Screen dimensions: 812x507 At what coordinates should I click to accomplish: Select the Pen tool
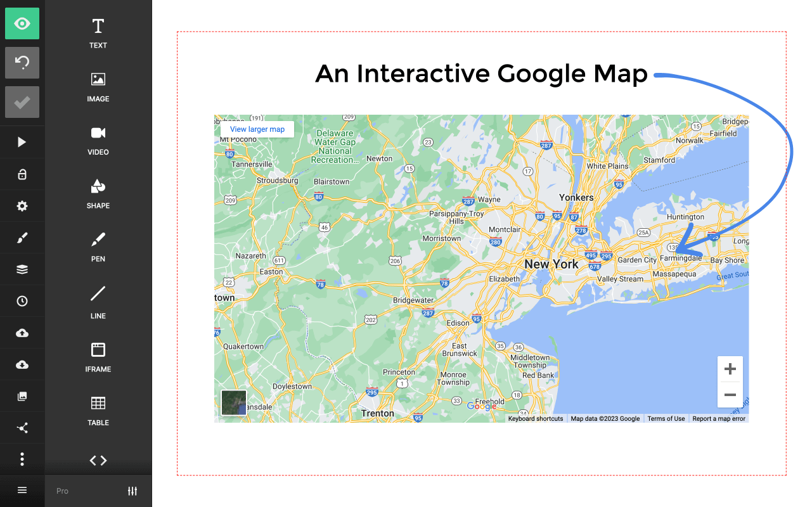(x=98, y=247)
